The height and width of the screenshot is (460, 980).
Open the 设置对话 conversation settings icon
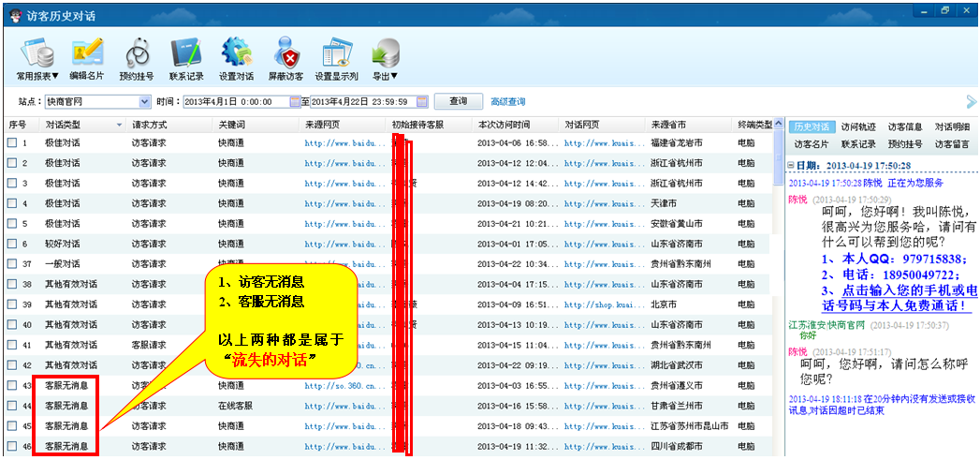point(236,52)
